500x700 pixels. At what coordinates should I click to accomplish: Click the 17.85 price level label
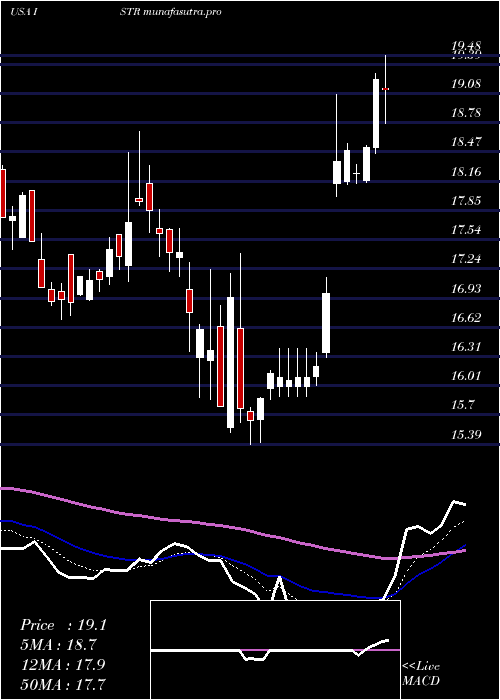[466, 200]
